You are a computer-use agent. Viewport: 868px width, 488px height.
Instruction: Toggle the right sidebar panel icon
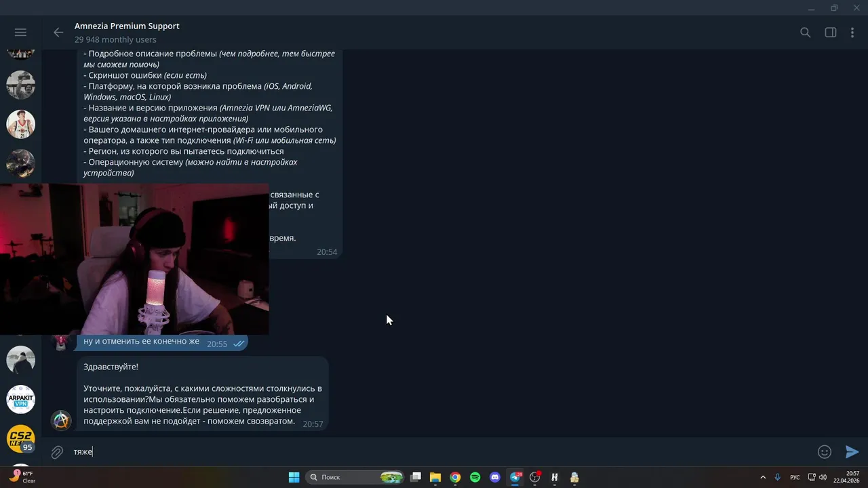[x=830, y=33]
